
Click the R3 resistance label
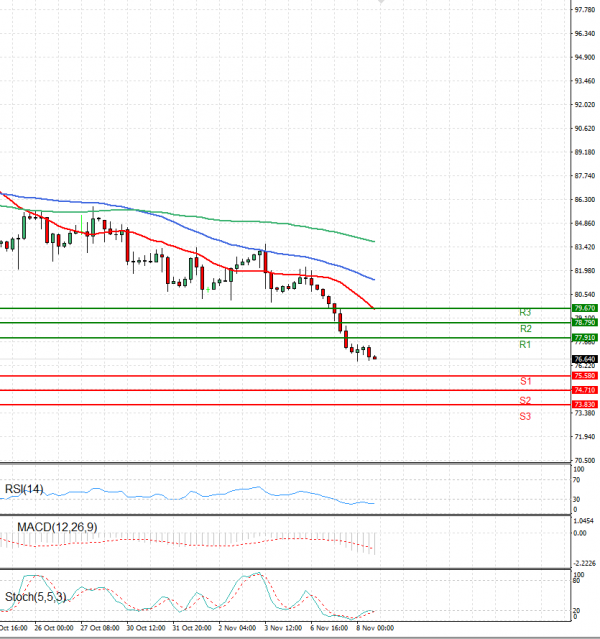point(525,313)
